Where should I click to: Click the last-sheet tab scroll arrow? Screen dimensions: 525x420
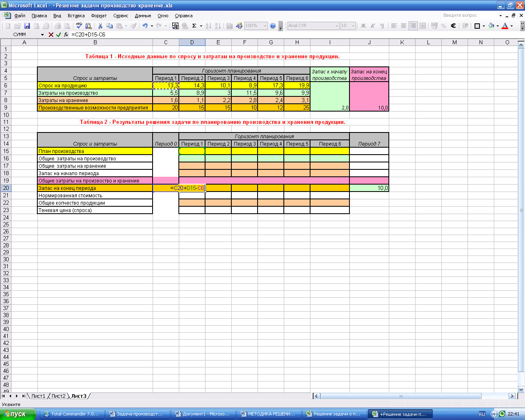24,396
